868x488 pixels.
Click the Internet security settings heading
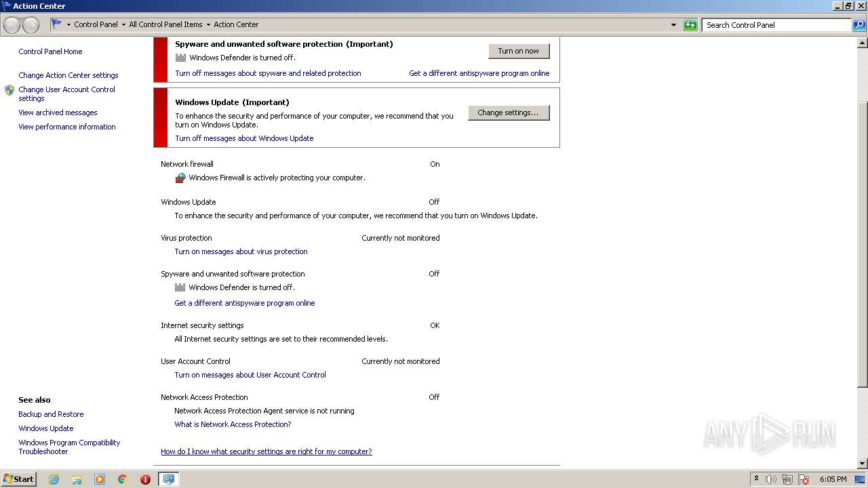point(202,325)
